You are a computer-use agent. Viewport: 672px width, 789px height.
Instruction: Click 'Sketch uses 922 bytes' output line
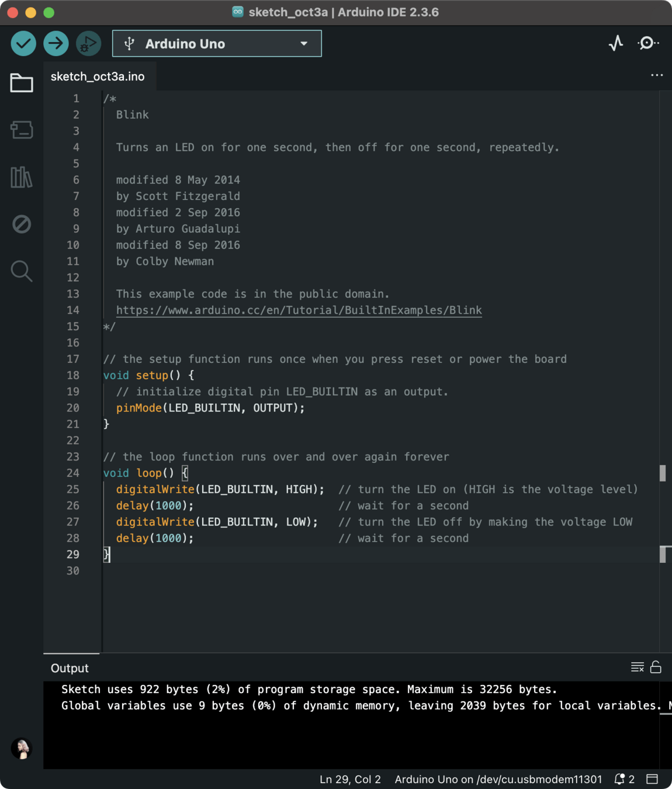click(309, 690)
